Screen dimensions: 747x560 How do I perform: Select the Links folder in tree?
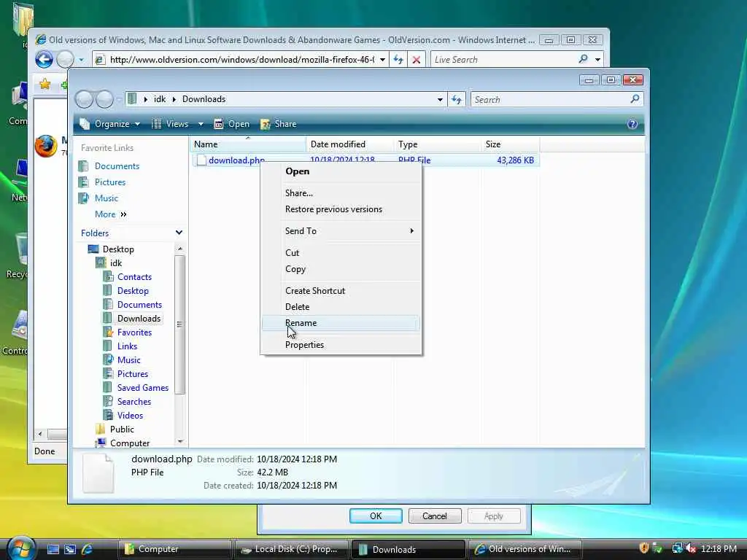pyautogui.click(x=127, y=346)
